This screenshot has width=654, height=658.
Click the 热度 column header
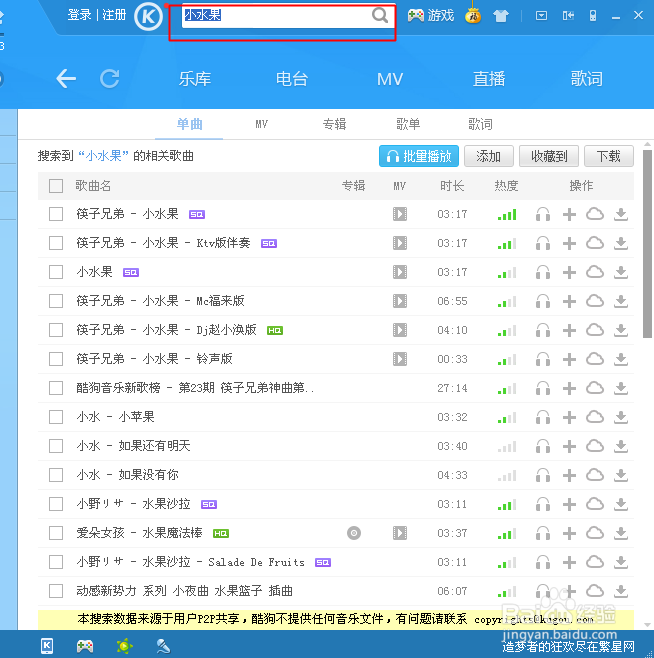click(x=506, y=185)
